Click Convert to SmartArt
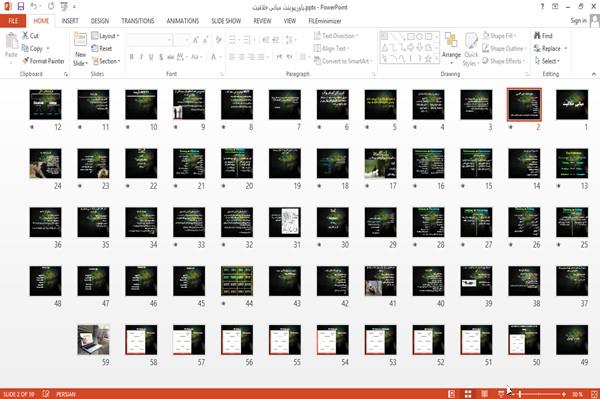Viewport: 600px width, 399px height. (x=342, y=61)
